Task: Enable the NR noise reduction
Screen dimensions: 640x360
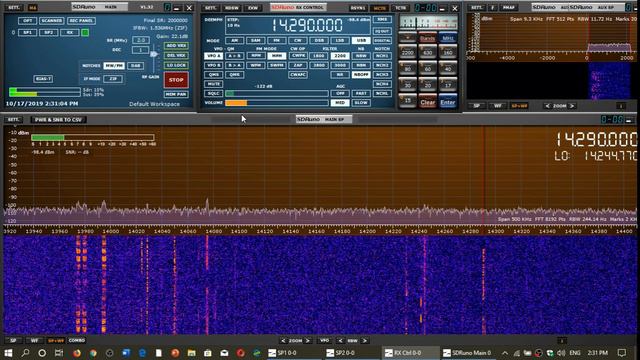Action: click(x=340, y=75)
